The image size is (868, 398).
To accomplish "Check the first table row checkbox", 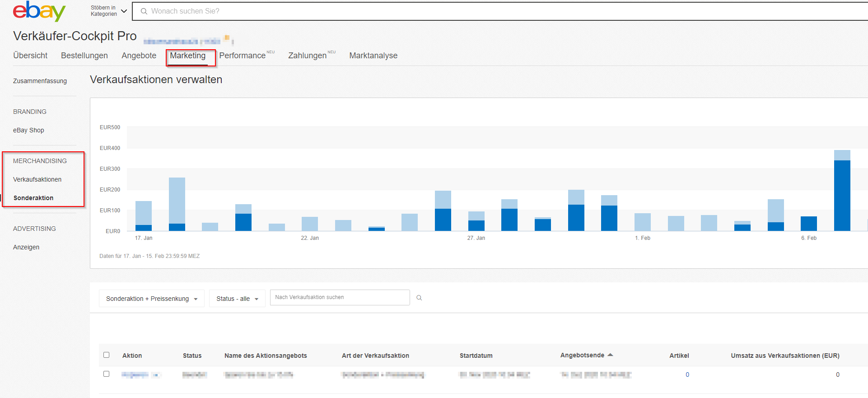I will click(x=107, y=374).
